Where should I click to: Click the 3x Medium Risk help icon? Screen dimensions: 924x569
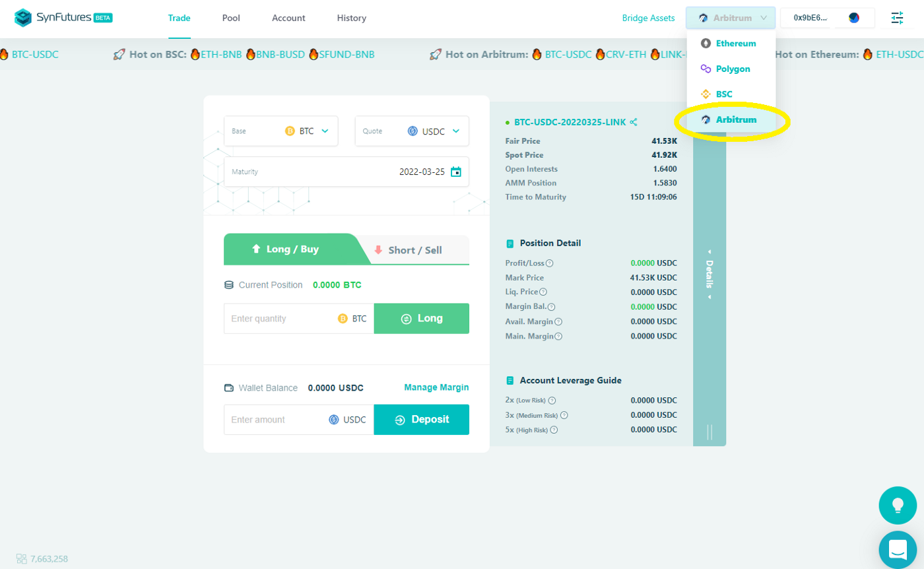[564, 415]
